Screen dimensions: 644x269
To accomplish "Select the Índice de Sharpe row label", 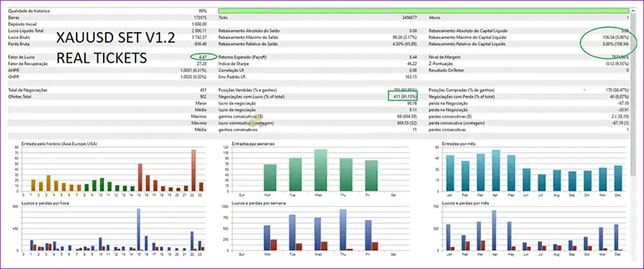I will tap(234, 64).
